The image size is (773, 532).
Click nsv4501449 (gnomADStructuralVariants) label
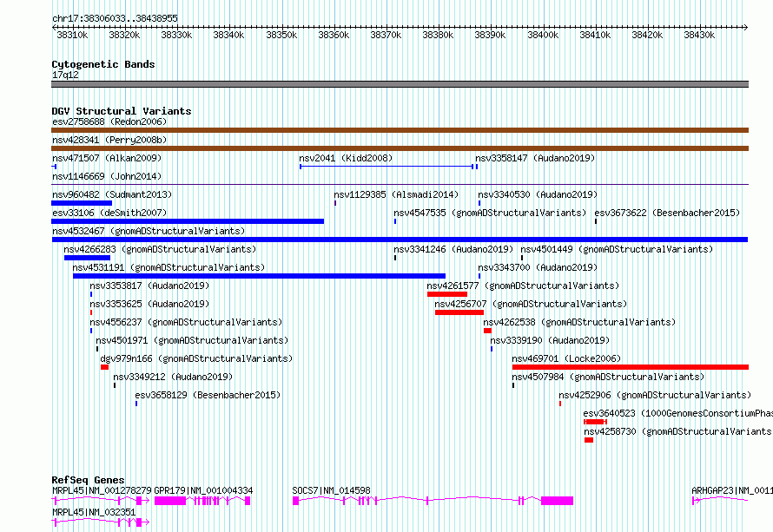pyautogui.click(x=617, y=249)
